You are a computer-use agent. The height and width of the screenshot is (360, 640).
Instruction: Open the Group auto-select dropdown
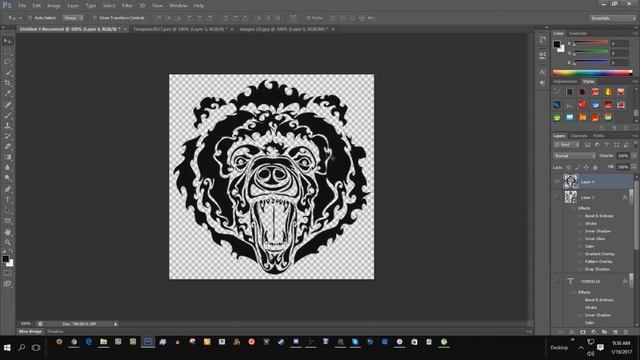73,18
